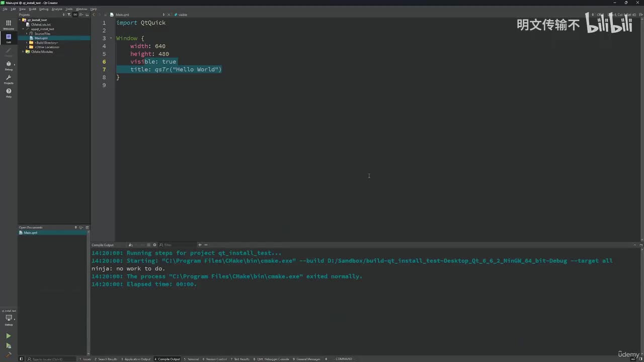
Task: Expand the Source Files folder
Action: pos(27,34)
